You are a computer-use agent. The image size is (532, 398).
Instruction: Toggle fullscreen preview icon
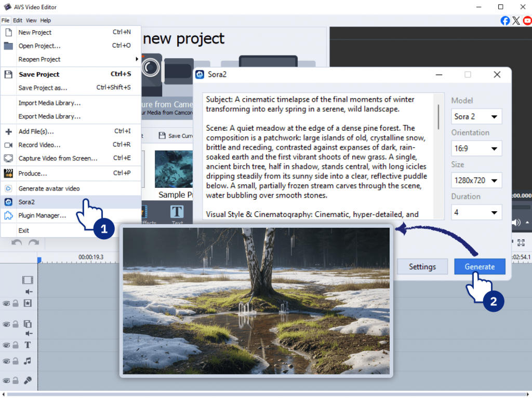521,242
